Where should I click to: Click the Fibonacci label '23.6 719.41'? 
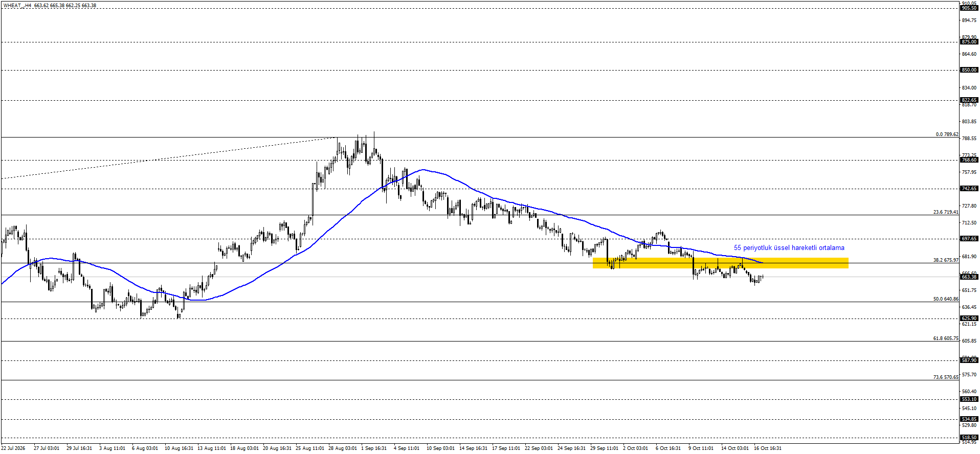(x=946, y=212)
